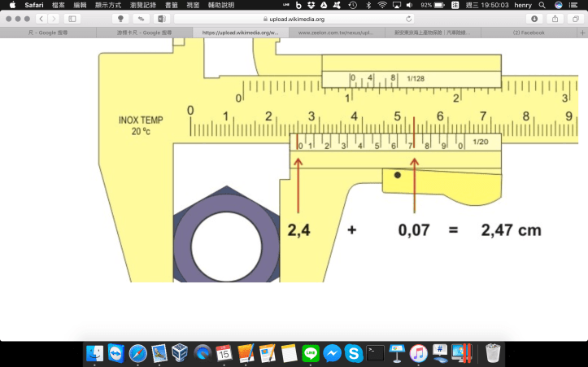This screenshot has height=367, width=588.
Task: Click the Safari forward navigation arrow
Action: (53, 18)
